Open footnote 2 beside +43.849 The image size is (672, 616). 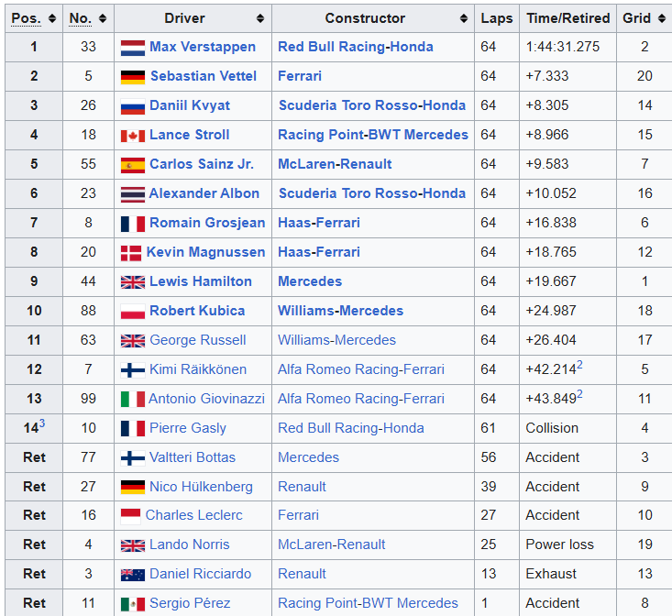click(579, 394)
